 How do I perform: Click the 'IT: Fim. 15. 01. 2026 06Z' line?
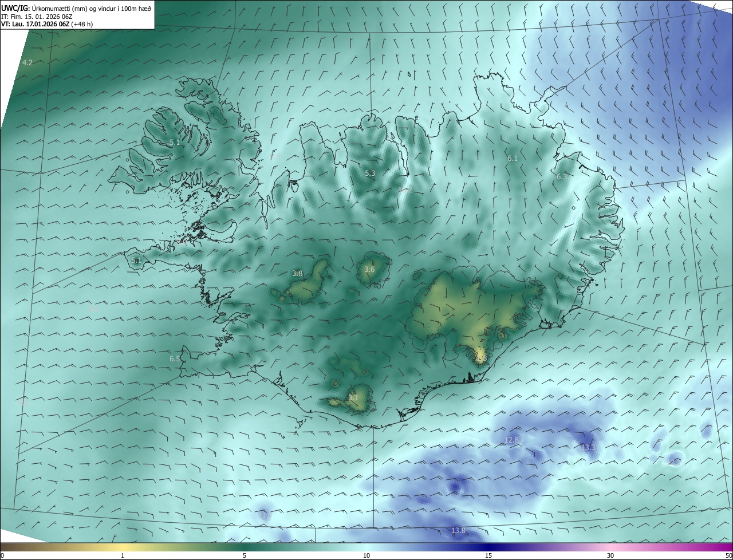[37, 17]
